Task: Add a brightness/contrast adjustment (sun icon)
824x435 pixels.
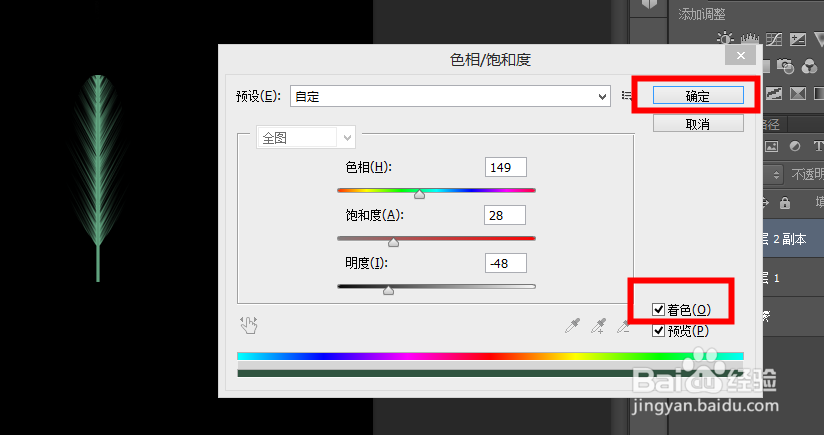Action: [725, 39]
